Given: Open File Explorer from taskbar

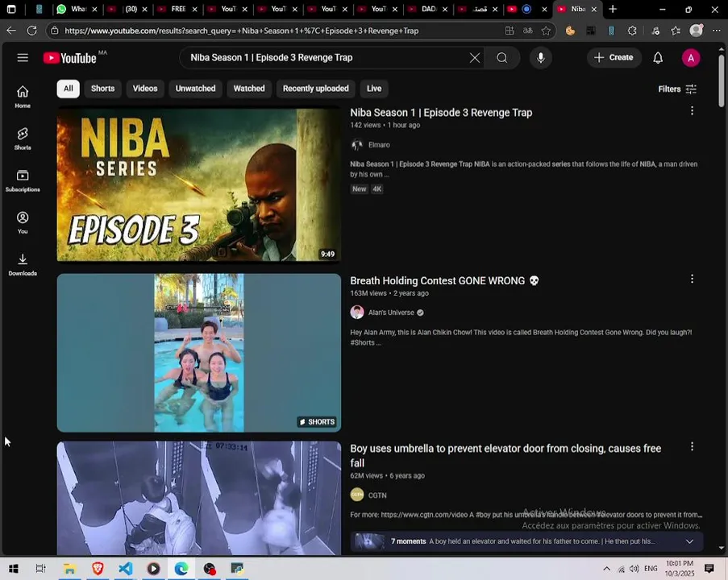Looking at the screenshot, I should coord(69,569).
